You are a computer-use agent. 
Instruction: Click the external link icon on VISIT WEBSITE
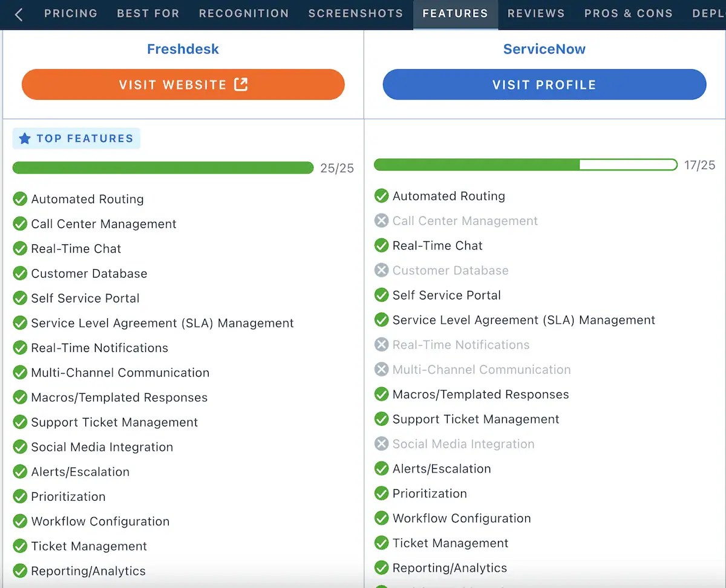(x=240, y=85)
